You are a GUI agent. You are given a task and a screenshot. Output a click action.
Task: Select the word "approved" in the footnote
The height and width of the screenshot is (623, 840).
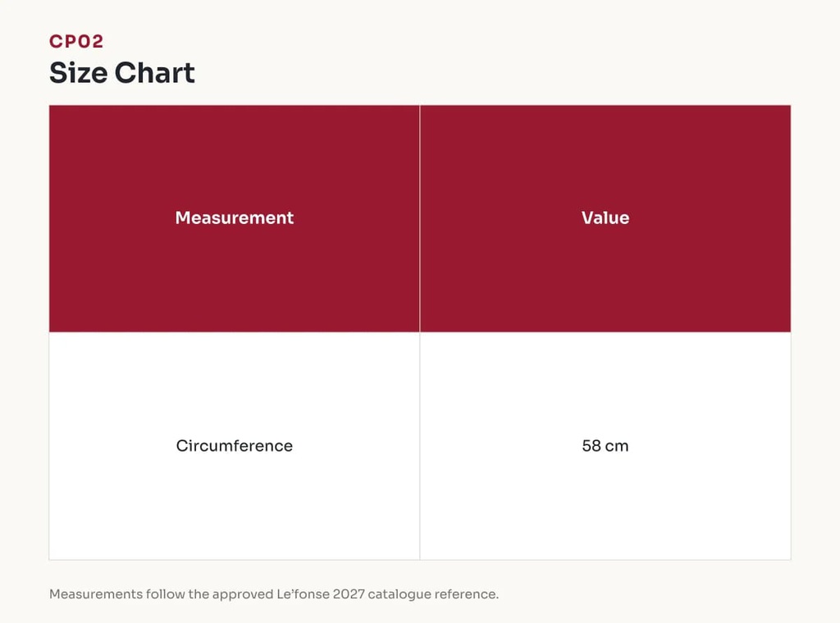(x=243, y=594)
